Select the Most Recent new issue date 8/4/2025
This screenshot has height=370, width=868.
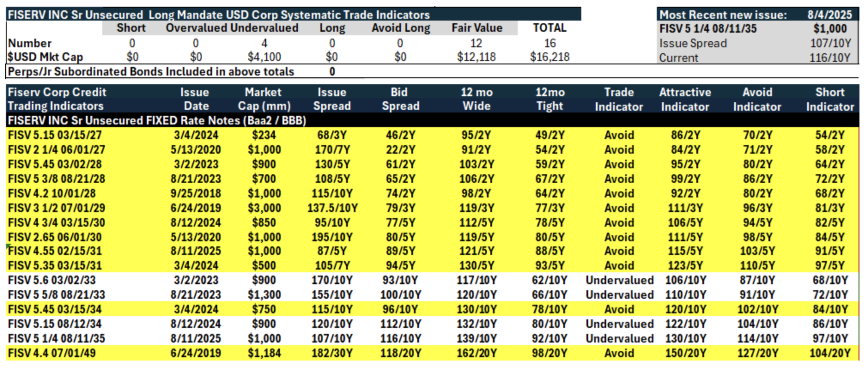click(829, 15)
